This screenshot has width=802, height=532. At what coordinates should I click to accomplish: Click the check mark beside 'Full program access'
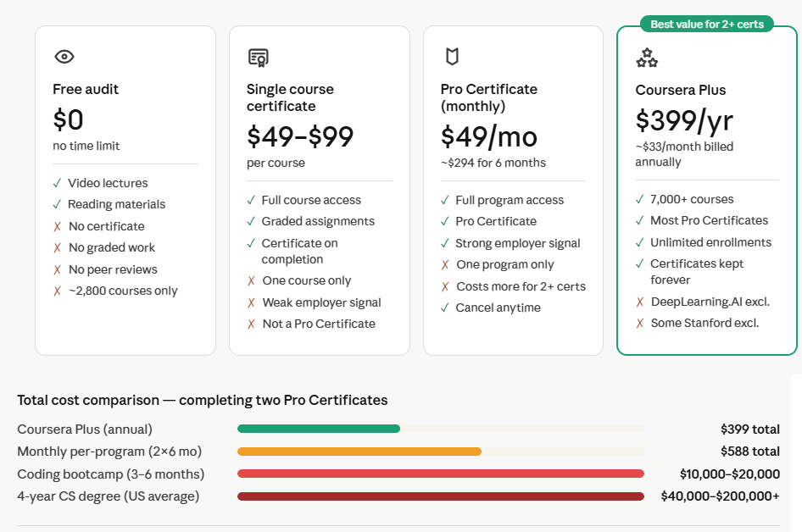[x=445, y=200]
